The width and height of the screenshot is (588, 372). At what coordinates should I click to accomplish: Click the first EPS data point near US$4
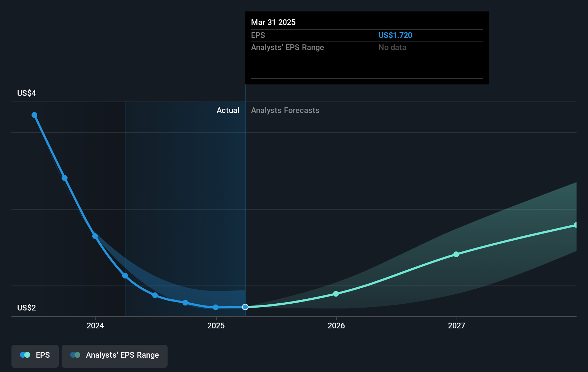point(34,115)
